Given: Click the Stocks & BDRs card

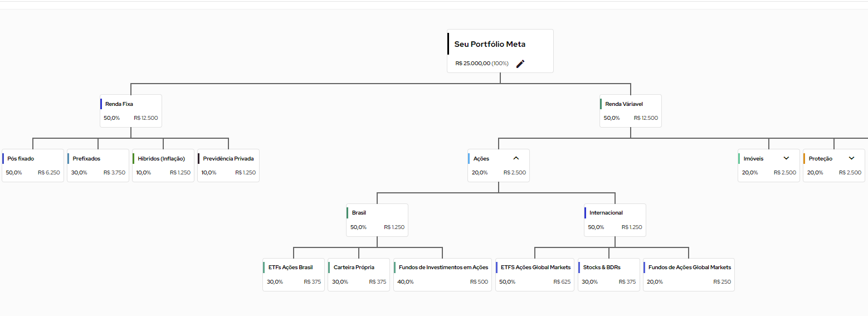Looking at the screenshot, I should click(608, 274).
